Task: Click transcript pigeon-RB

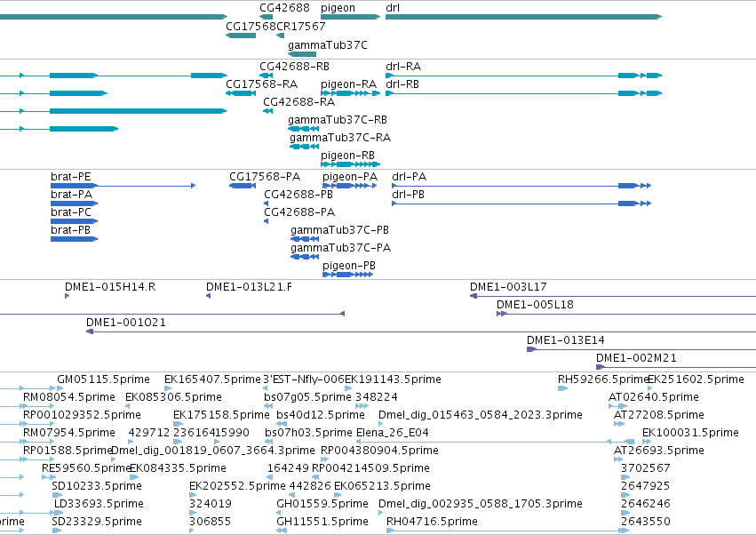Action: point(347,156)
